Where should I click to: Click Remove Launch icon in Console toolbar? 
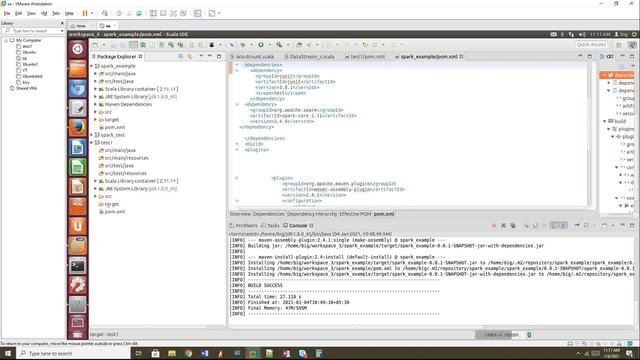(503, 225)
